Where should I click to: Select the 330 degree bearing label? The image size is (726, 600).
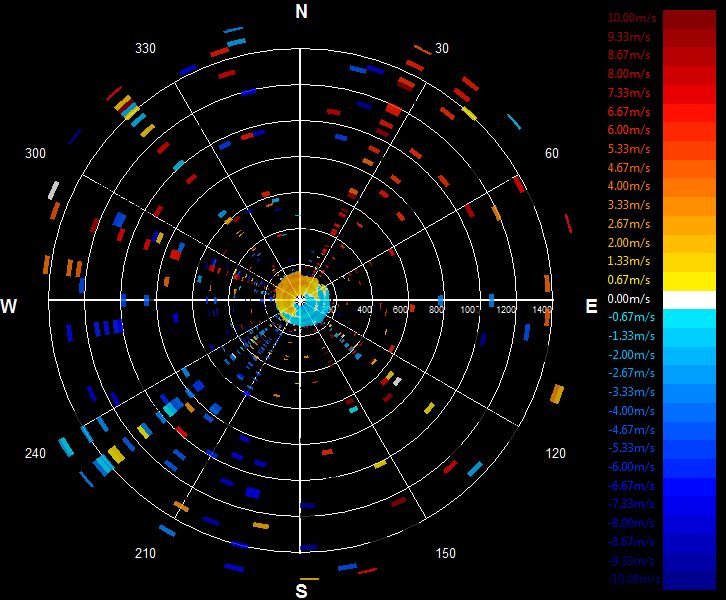145,48
